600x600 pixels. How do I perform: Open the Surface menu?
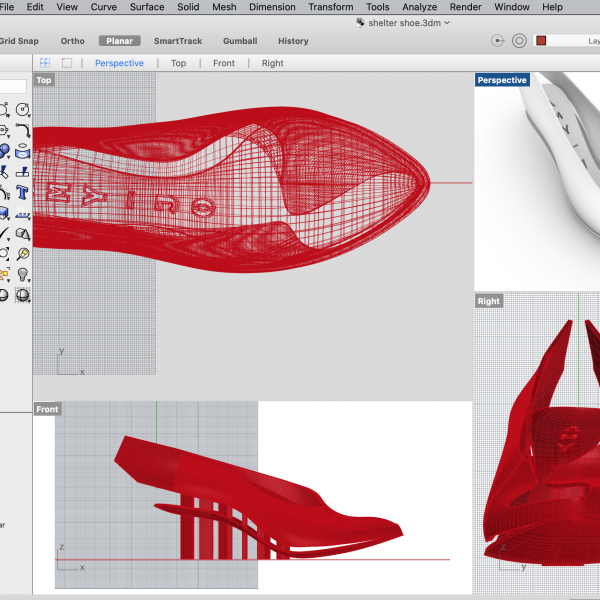[x=146, y=7]
